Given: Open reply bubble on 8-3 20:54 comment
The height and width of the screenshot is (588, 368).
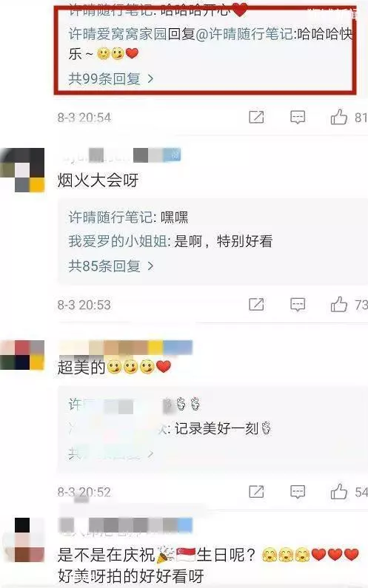Looking at the screenshot, I should click(298, 118).
